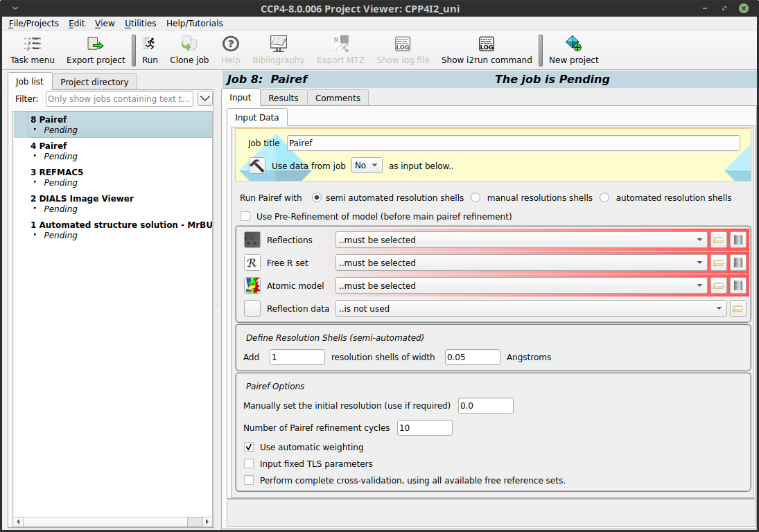Click the Free R set icon

(x=252, y=263)
